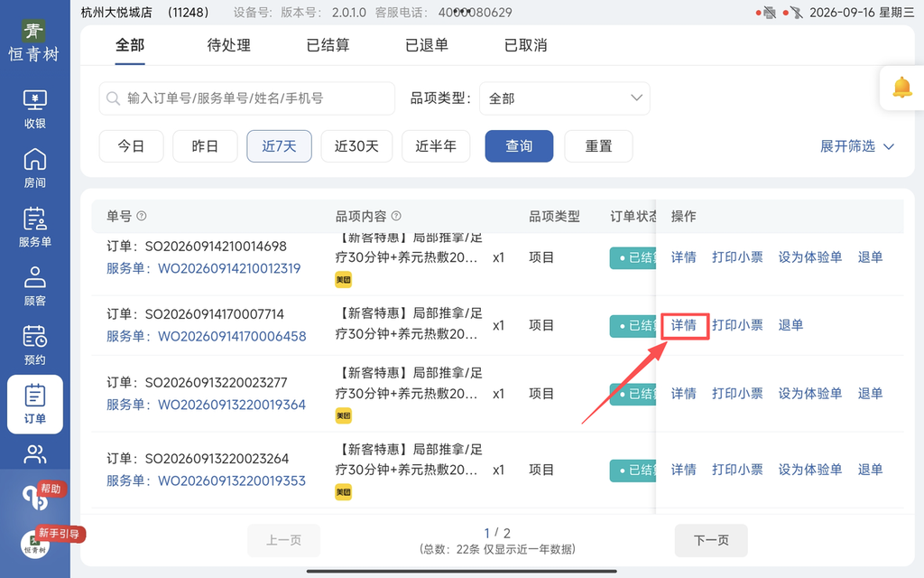Screen dimensions: 924x578
Task: Click 退单 for order SO20260914170007714
Action: pos(790,325)
